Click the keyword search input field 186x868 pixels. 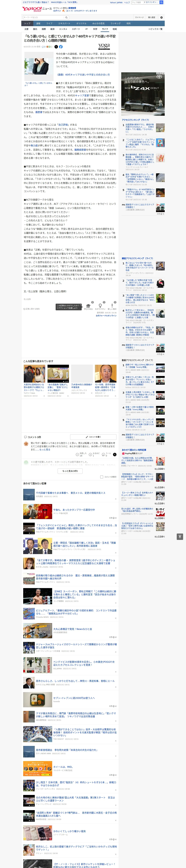44,17
